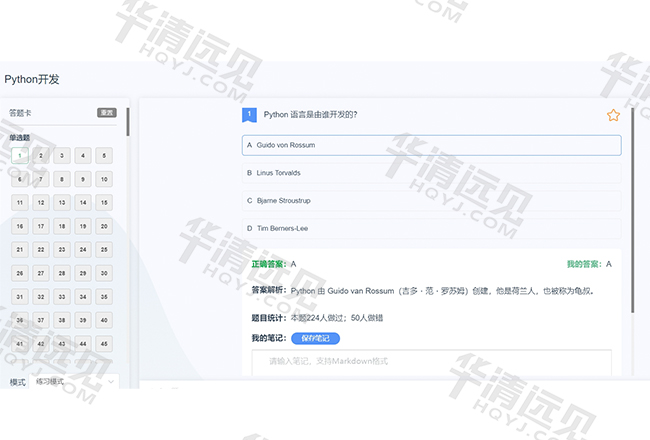
Task: Choose option A Guido von Rossum
Action: 431,145
